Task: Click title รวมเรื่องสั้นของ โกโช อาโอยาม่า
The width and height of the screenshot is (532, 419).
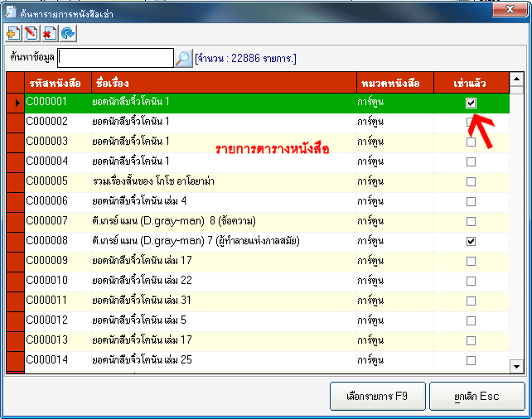Action: tap(153, 181)
